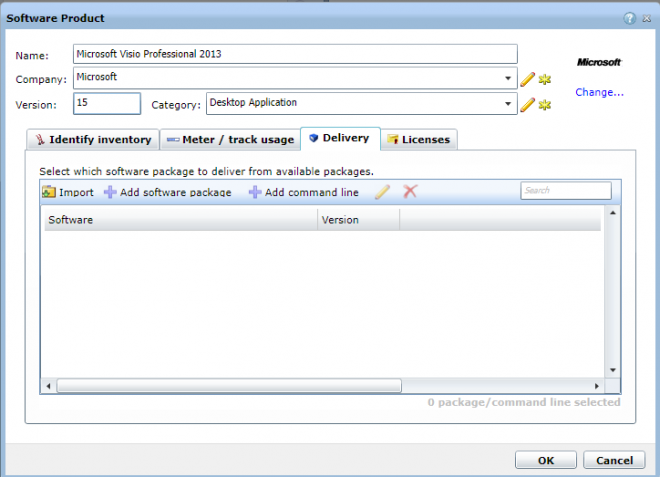Go to the Licenses tab
This screenshot has height=477, width=660.
coord(419,139)
